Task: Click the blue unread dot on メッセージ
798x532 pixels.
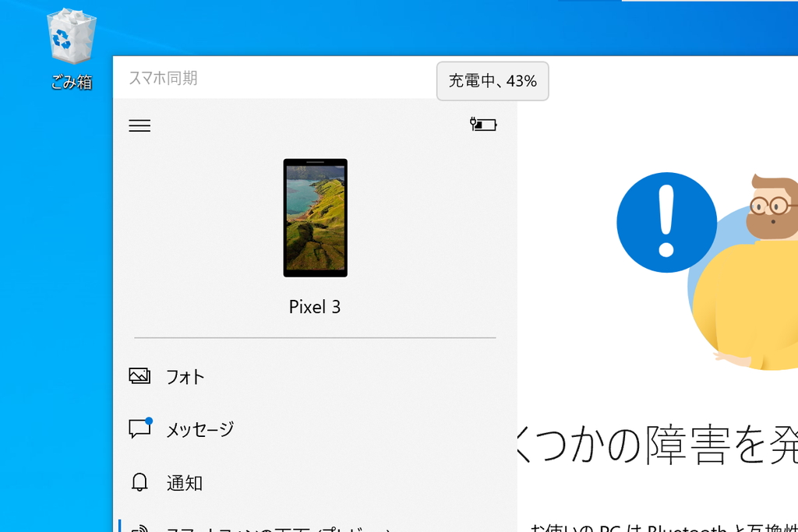Action: 148,421
